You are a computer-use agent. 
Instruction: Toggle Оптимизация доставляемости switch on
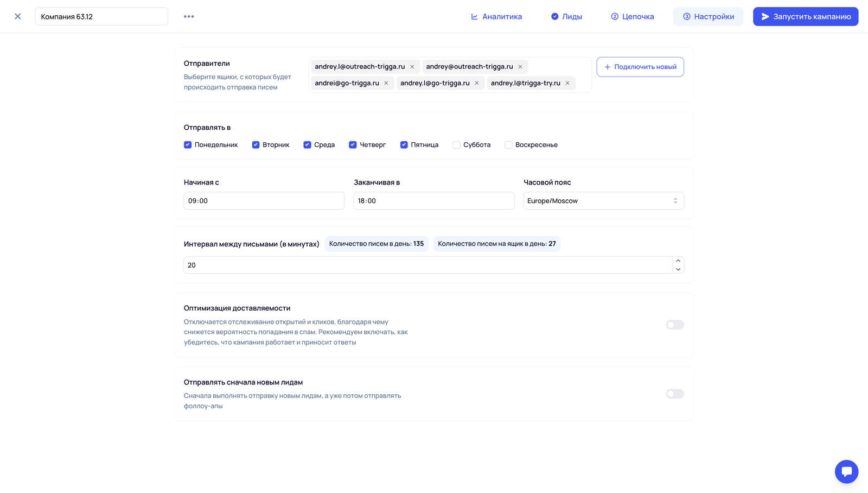[675, 325]
